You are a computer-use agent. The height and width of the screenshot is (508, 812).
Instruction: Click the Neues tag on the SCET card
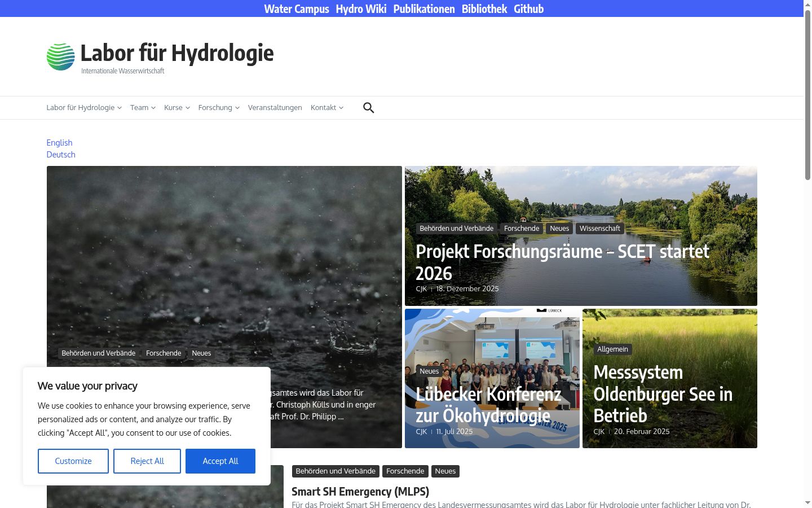pyautogui.click(x=559, y=229)
